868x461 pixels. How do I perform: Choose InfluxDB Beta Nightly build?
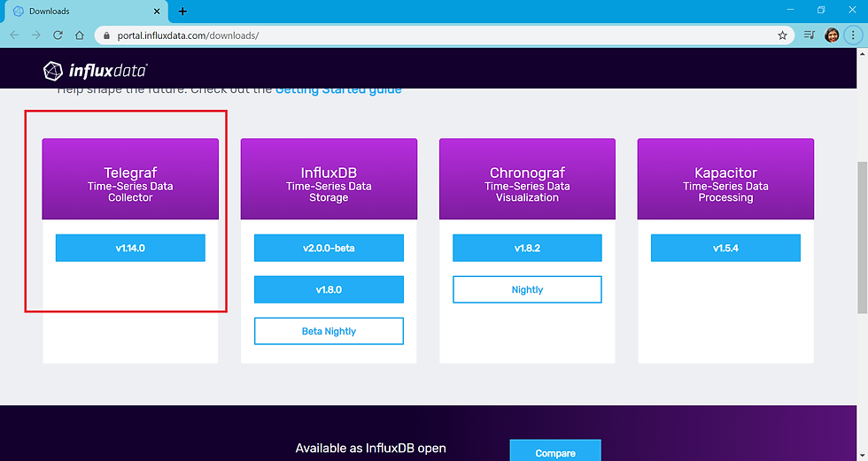329,331
